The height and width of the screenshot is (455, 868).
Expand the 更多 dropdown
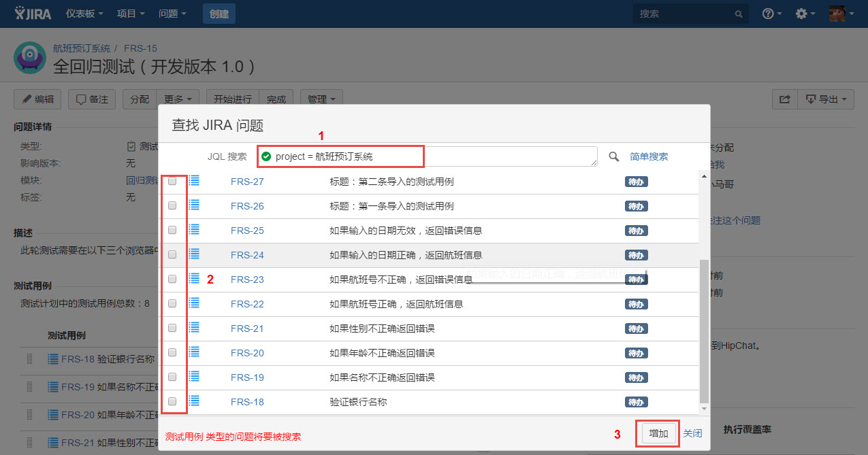coord(178,99)
